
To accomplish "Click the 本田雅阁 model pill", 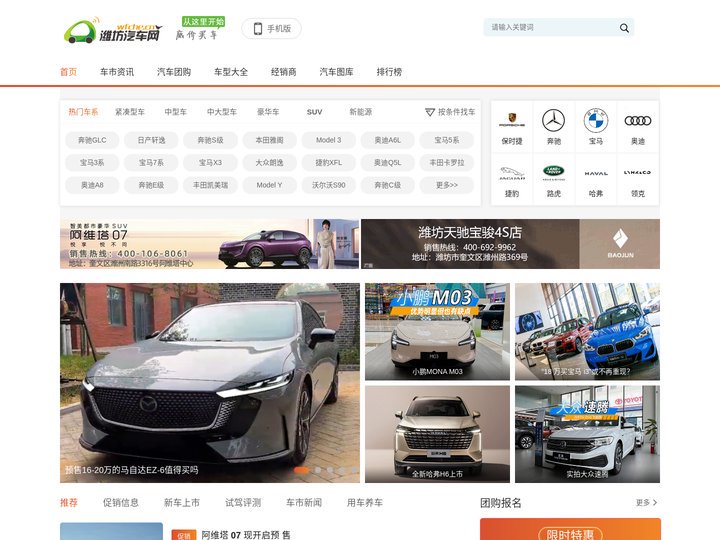I will coord(270,140).
